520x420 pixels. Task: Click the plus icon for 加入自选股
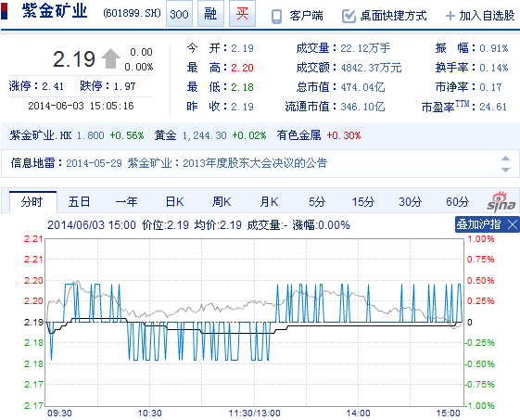[x=450, y=16]
